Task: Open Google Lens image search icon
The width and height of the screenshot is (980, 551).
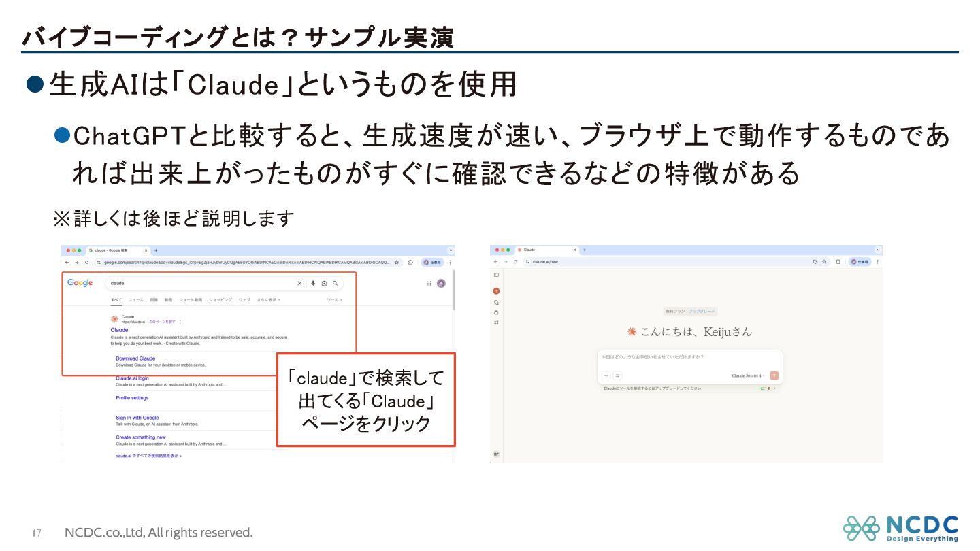Action: pos(324,283)
